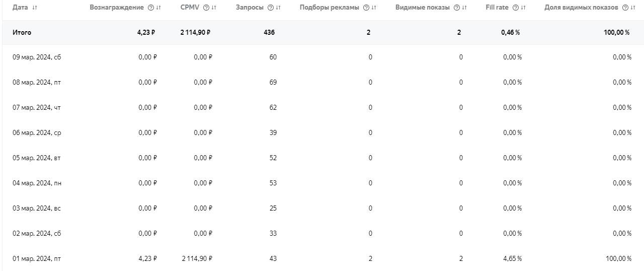Screen dimensions: 644x271
Task: Select CPMV 0,00 ₽ in 08 мар. row
Action: pyautogui.click(x=203, y=83)
